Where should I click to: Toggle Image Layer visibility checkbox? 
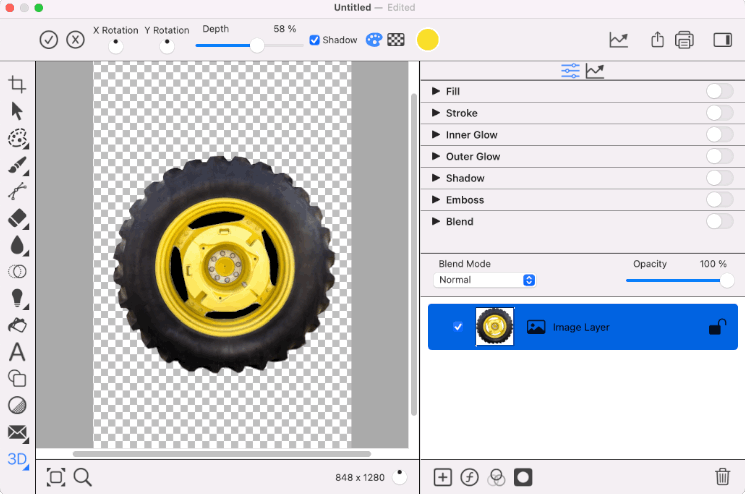(458, 327)
